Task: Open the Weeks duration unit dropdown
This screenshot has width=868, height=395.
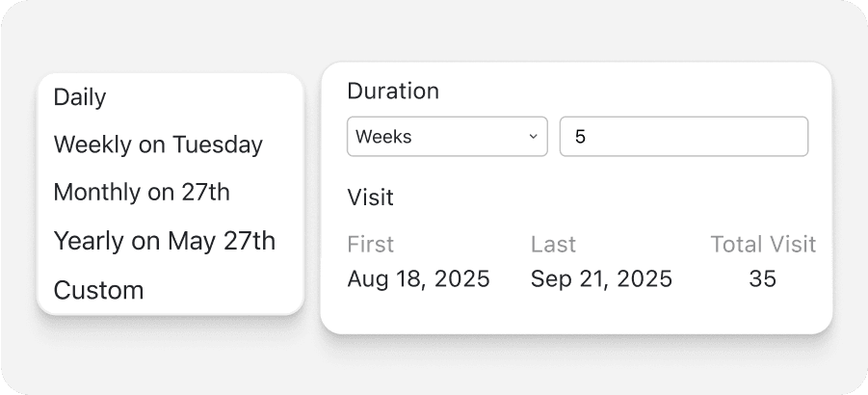Action: [x=446, y=137]
